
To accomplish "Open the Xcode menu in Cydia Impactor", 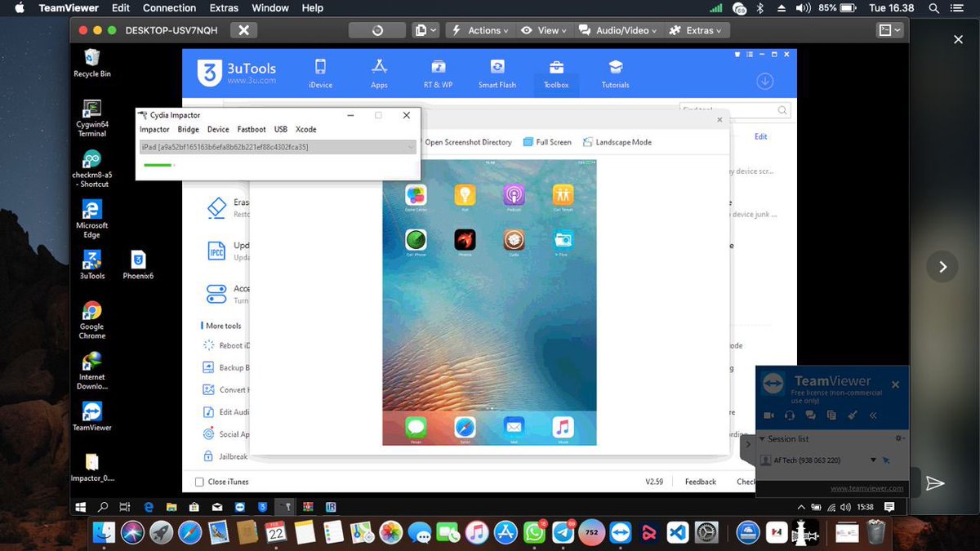I will tap(305, 129).
